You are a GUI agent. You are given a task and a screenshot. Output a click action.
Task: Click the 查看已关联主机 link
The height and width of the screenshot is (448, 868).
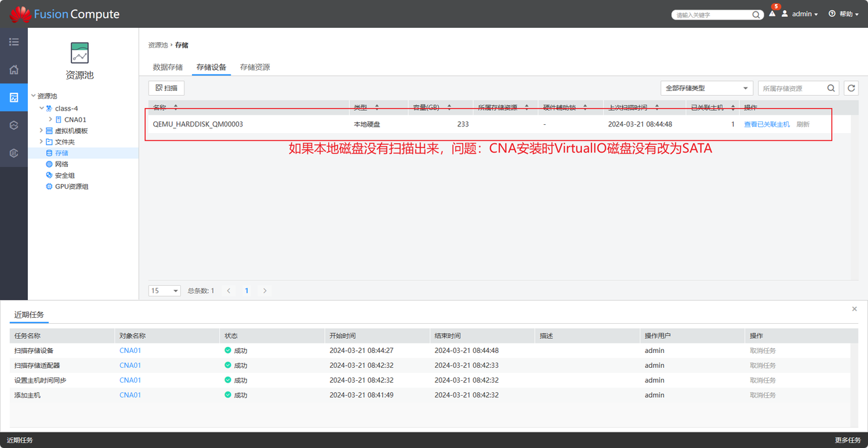[x=766, y=124]
